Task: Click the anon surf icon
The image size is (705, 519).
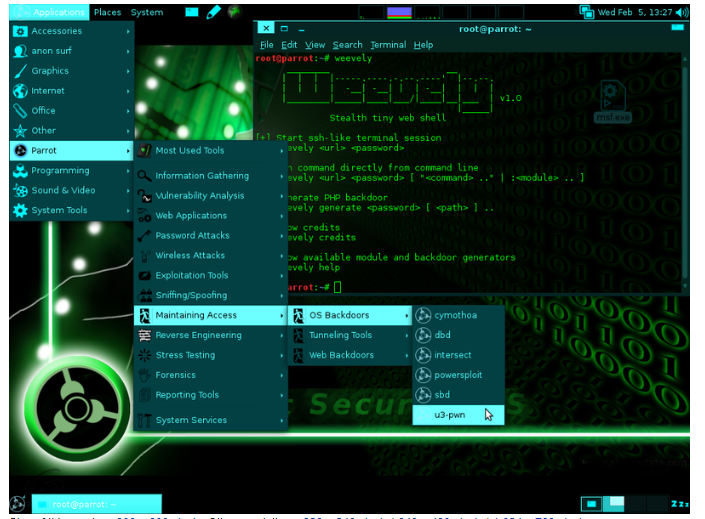Action: 20,51
